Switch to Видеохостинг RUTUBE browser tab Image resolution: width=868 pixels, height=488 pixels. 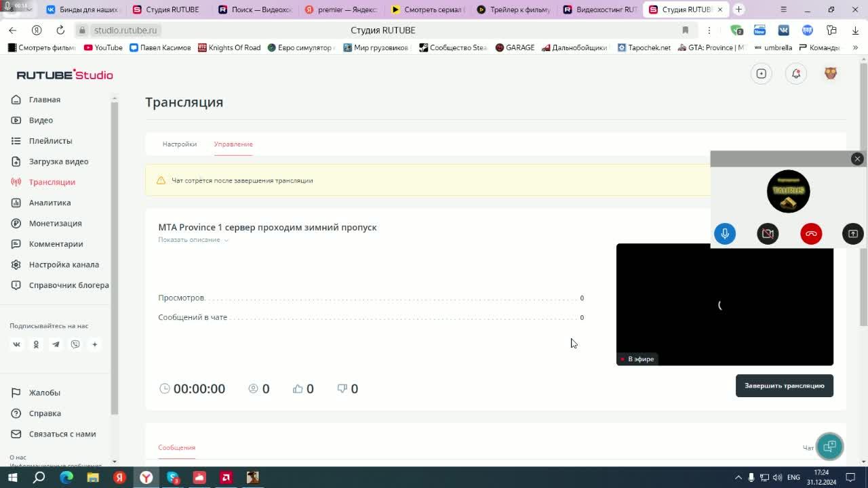click(x=599, y=9)
